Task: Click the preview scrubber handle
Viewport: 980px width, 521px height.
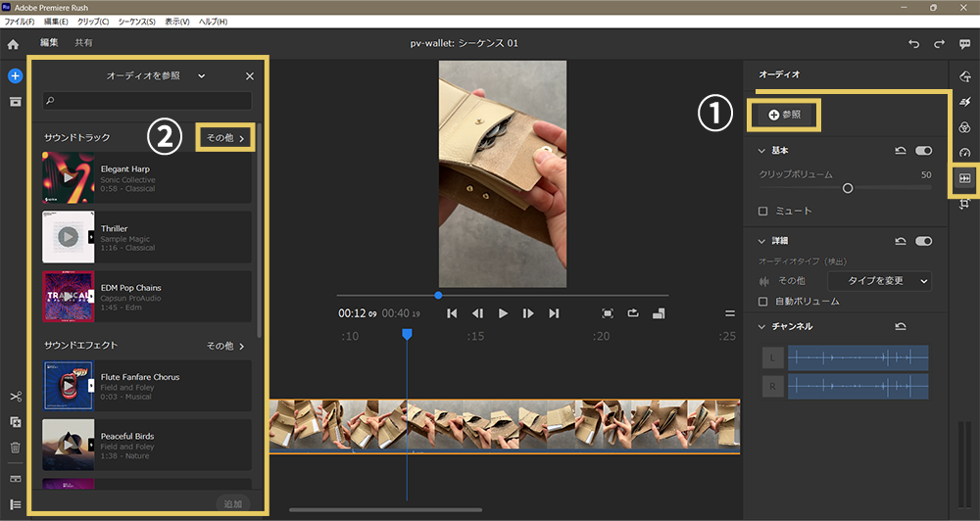Action: tap(438, 295)
